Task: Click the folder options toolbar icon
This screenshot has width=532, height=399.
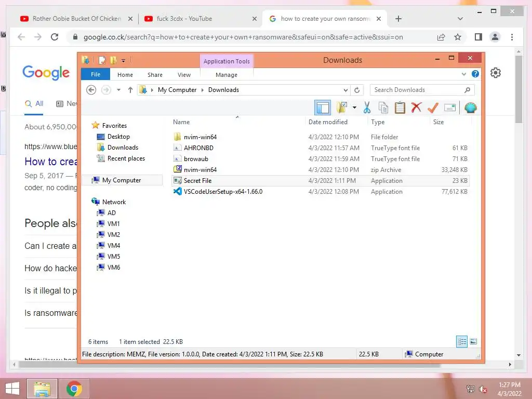Action: (x=342, y=108)
